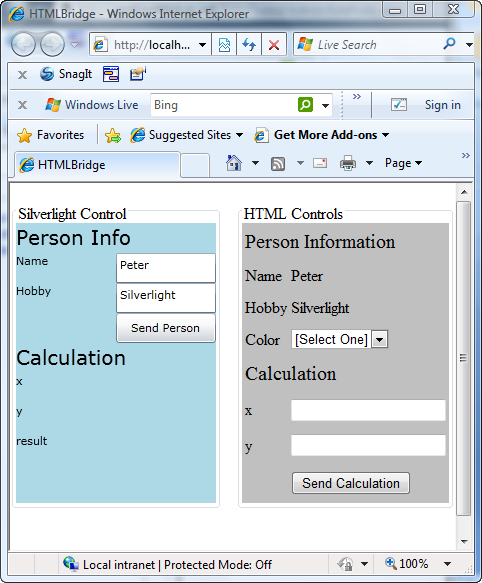This screenshot has width=482, height=583.
Task: Open the Favorites menu
Action: tap(51, 135)
